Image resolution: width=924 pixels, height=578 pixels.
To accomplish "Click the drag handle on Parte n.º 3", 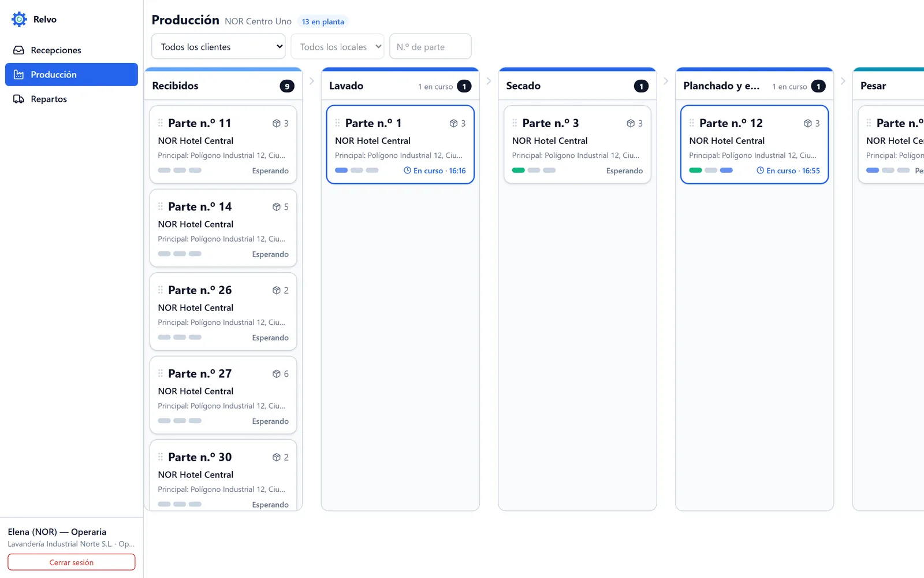I will 515,123.
